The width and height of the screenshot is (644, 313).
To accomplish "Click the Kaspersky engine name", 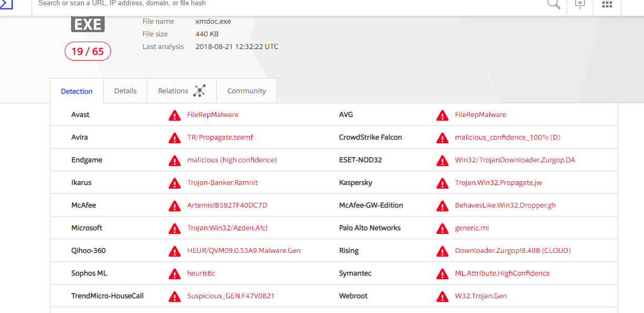I will pos(356,183).
